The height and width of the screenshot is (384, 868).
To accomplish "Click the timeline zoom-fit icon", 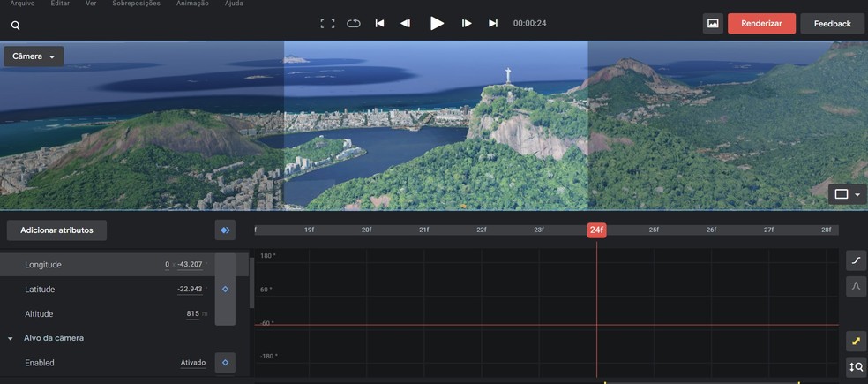I will 856,367.
